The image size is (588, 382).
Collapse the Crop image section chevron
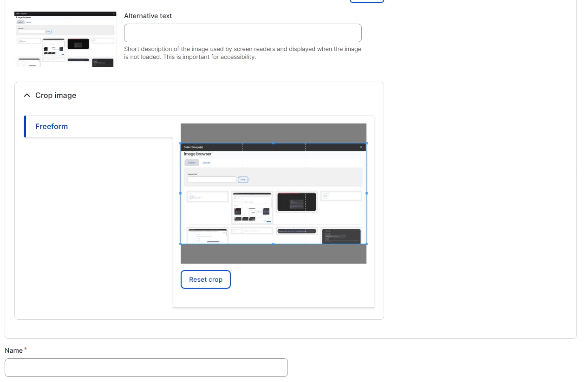(x=26, y=95)
